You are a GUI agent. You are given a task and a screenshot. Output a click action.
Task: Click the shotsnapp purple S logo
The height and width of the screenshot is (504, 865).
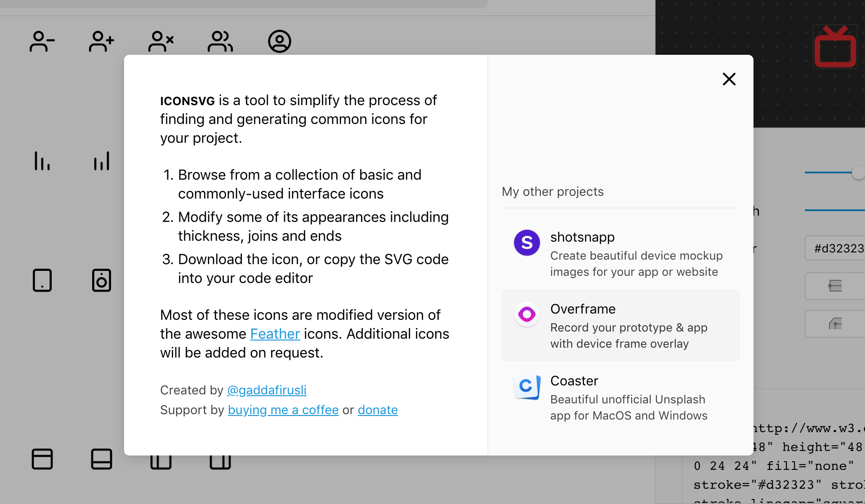click(527, 243)
